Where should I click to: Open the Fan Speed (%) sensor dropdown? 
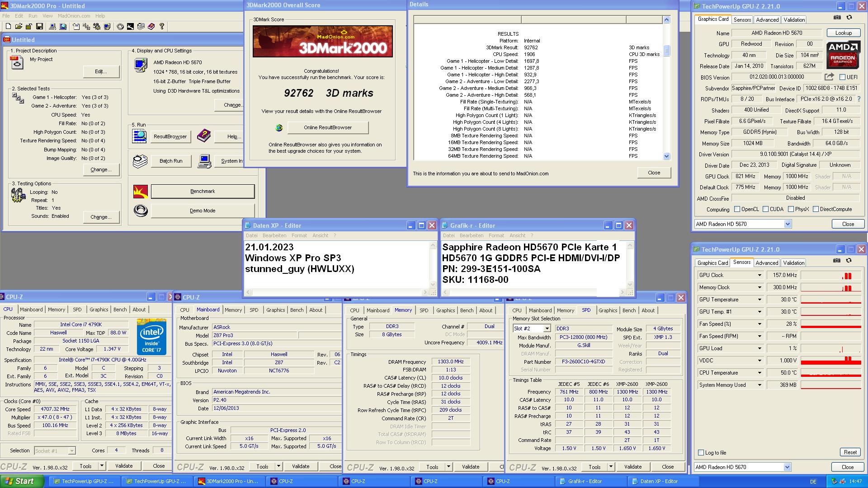759,324
